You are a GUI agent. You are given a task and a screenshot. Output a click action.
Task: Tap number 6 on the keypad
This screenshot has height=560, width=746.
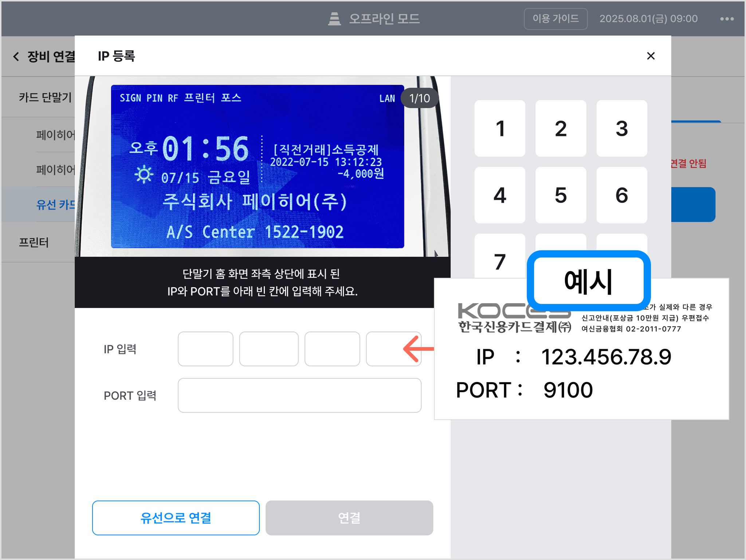622,195
